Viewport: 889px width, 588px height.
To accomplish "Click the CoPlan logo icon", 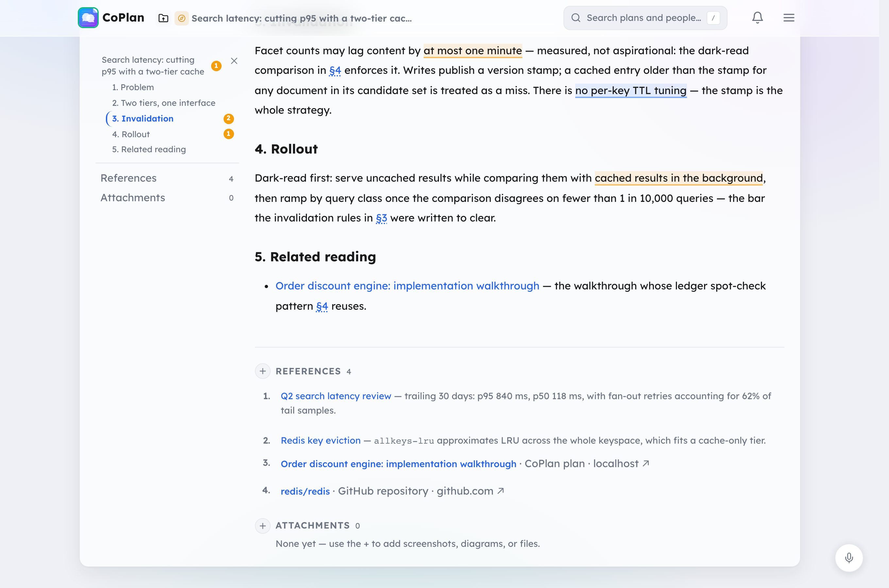I will (x=88, y=18).
